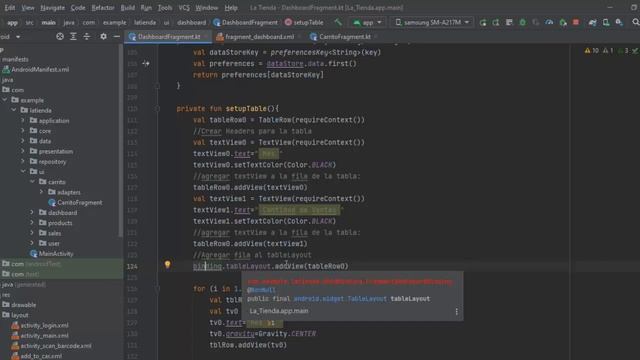The height and width of the screenshot is (360, 640).
Task: Select AndroidManifest.xml in project tree
Action: coord(40,69)
